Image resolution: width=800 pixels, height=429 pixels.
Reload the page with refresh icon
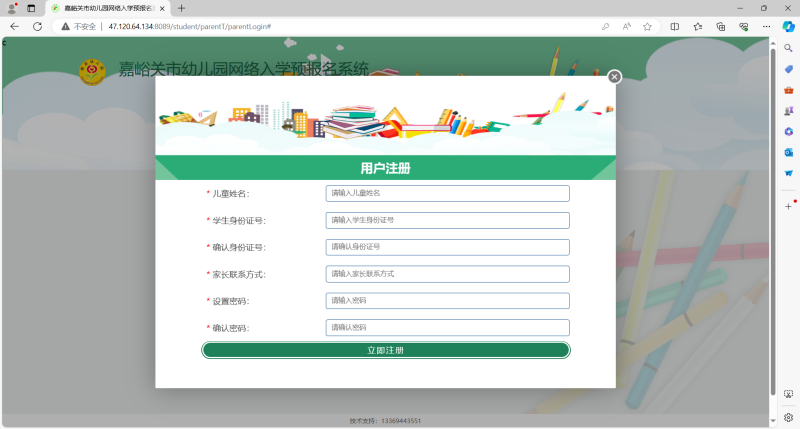point(37,26)
